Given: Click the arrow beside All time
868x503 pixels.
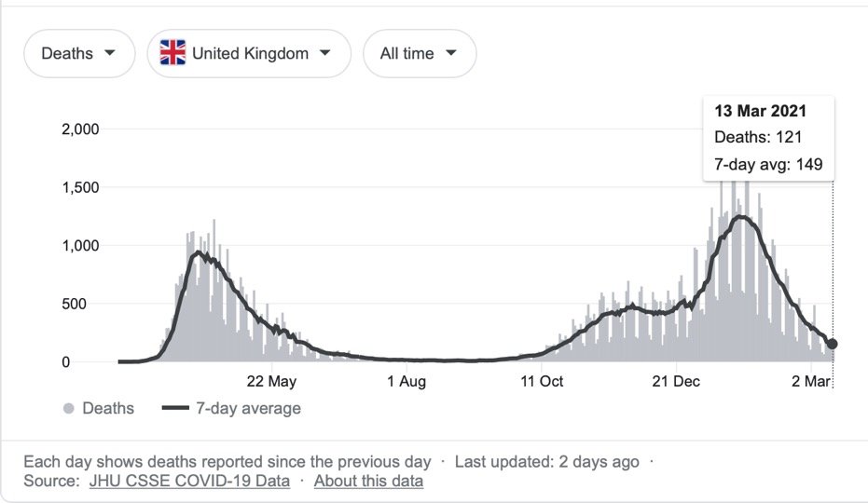Looking at the screenshot, I should click(451, 52).
